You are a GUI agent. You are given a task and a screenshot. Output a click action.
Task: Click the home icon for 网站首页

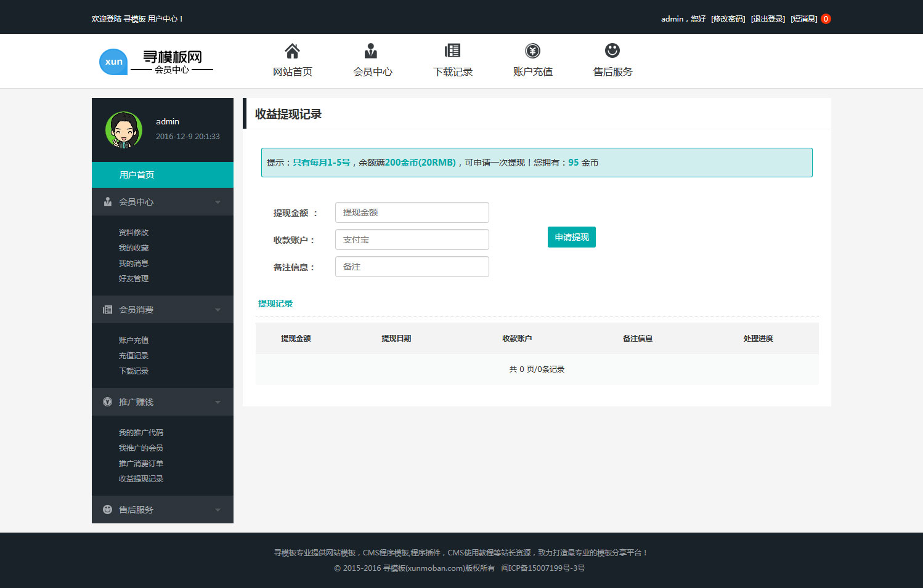coord(292,50)
